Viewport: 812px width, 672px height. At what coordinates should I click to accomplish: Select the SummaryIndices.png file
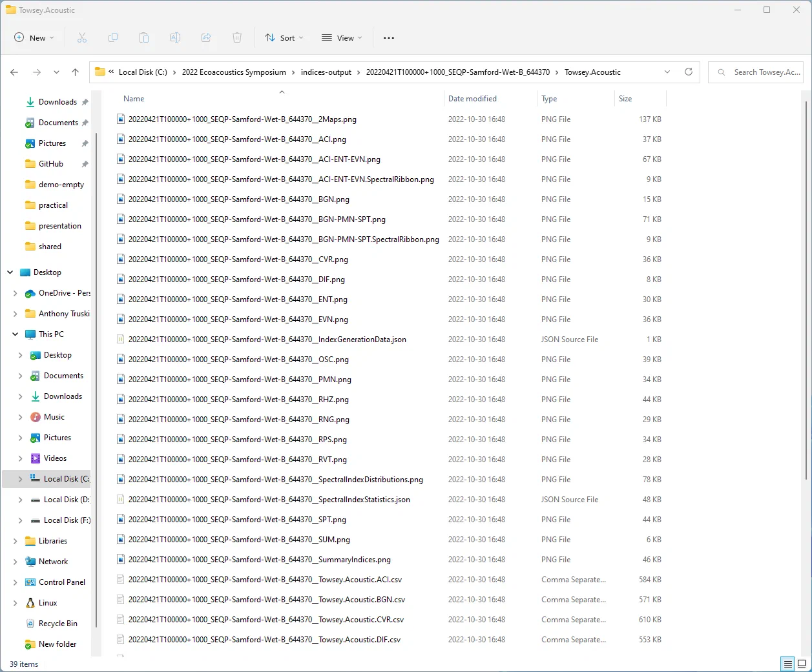(x=259, y=559)
